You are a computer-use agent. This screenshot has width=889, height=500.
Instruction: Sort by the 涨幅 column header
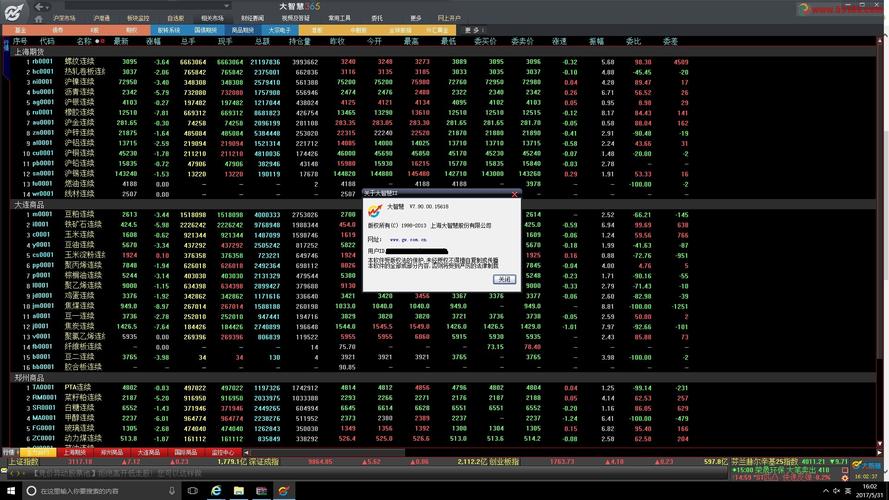coord(153,41)
